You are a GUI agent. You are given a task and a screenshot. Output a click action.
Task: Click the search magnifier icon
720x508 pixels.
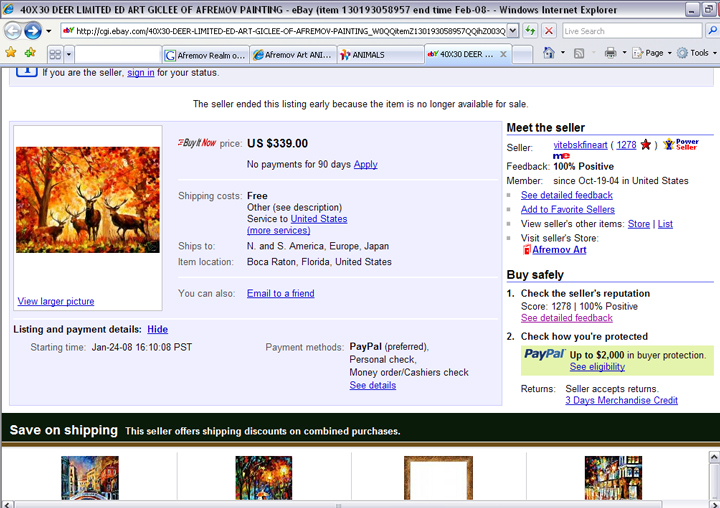[712, 31]
